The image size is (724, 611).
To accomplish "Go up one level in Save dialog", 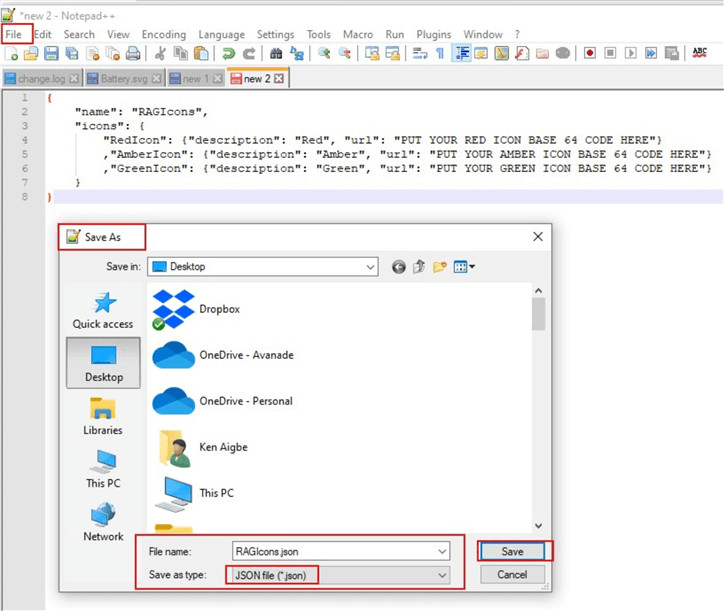I will (419, 267).
